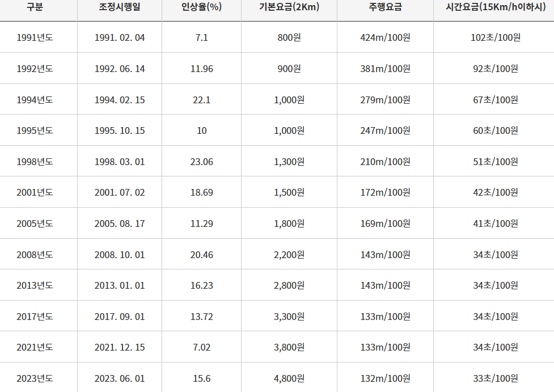
Task: Select the 2017년도 row label
Action: tap(35, 317)
